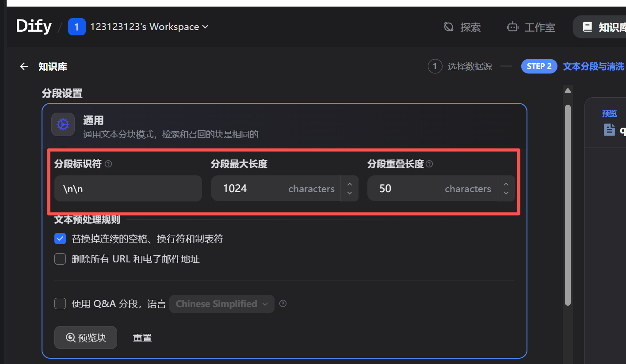Click the 重置 reset link
Viewport: 626px width, 364px height.
(142, 337)
